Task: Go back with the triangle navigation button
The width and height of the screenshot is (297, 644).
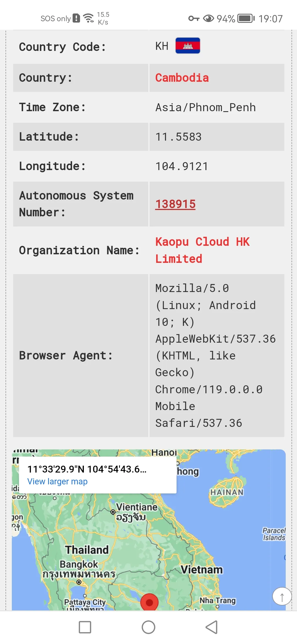Action: pyautogui.click(x=212, y=627)
